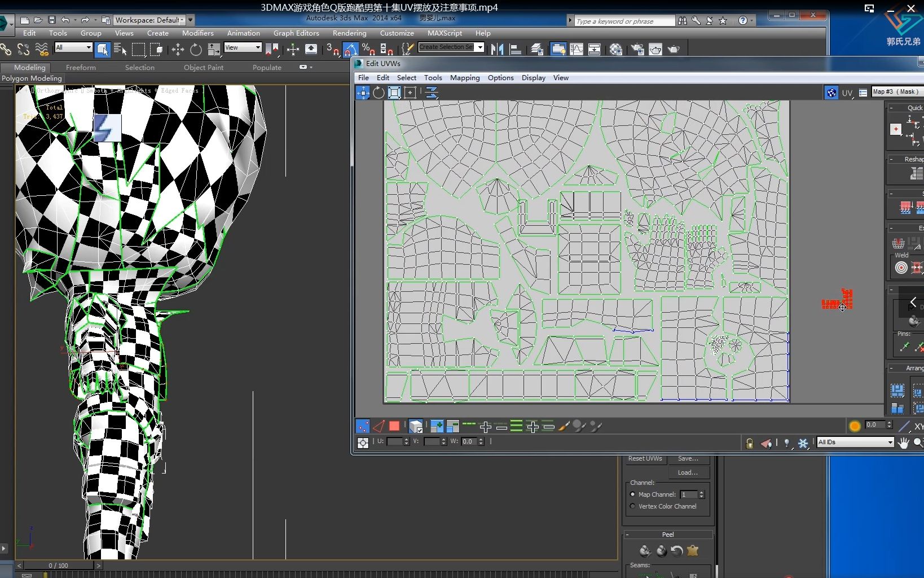Select the Vertex Color Channel radio button
Image resolution: width=924 pixels, height=578 pixels.
point(632,506)
